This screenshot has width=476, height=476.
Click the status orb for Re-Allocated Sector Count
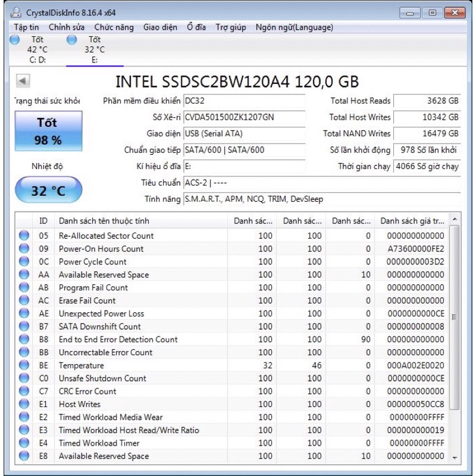pyautogui.click(x=24, y=236)
